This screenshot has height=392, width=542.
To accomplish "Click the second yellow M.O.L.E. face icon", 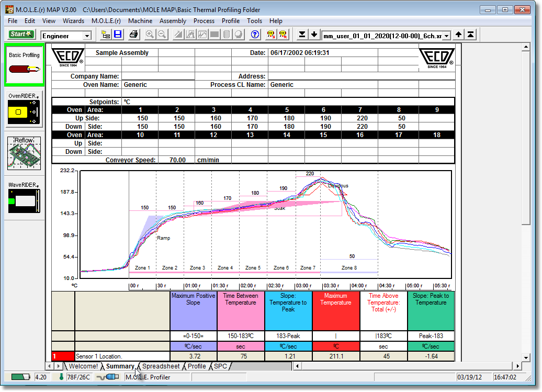I will tap(283, 34).
